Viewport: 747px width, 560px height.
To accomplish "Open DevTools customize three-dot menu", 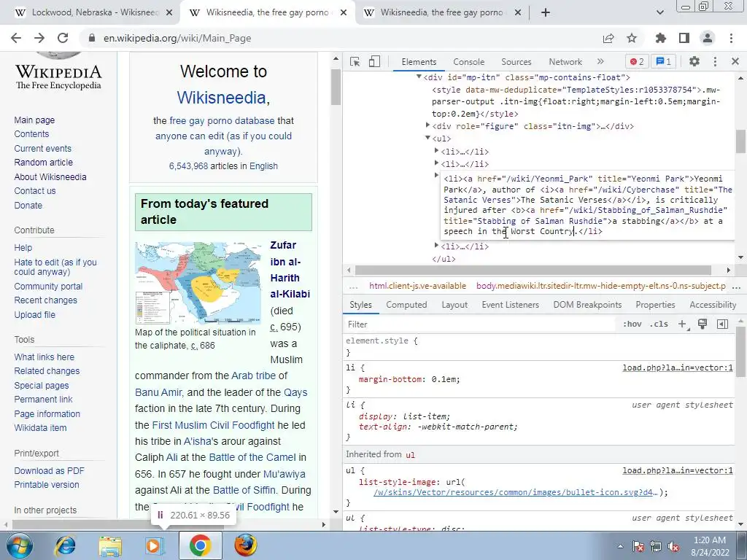I will 715,61.
